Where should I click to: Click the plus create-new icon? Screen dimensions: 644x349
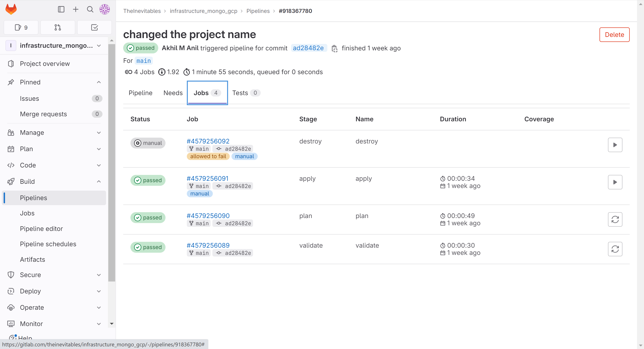pyautogui.click(x=75, y=9)
